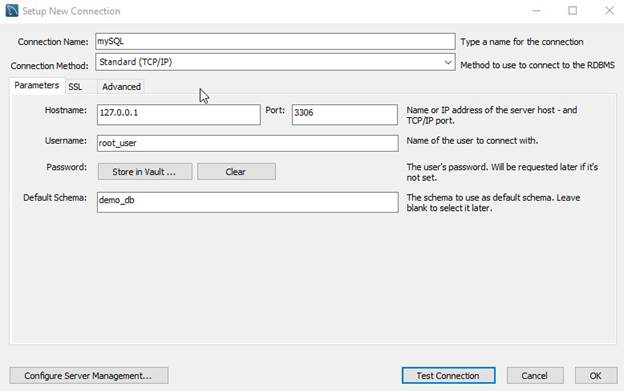Image resolution: width=624 pixels, height=391 pixels.
Task: Click the 'Default Schema:' label
Action: (x=55, y=198)
